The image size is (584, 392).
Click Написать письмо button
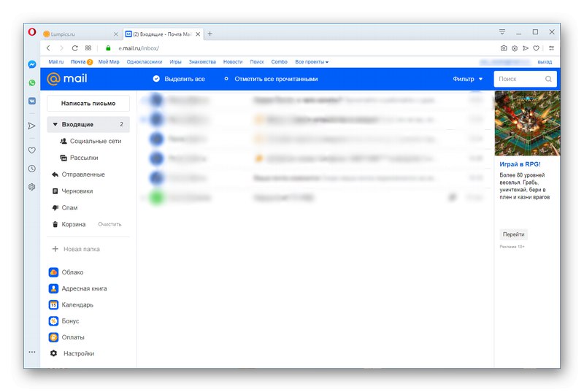point(88,103)
